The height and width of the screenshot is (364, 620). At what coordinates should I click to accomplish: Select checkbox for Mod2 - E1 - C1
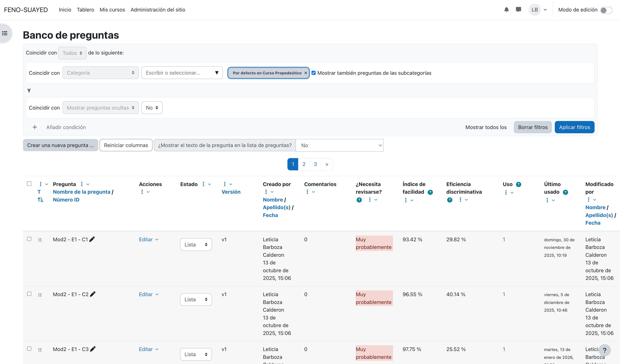pyautogui.click(x=29, y=239)
